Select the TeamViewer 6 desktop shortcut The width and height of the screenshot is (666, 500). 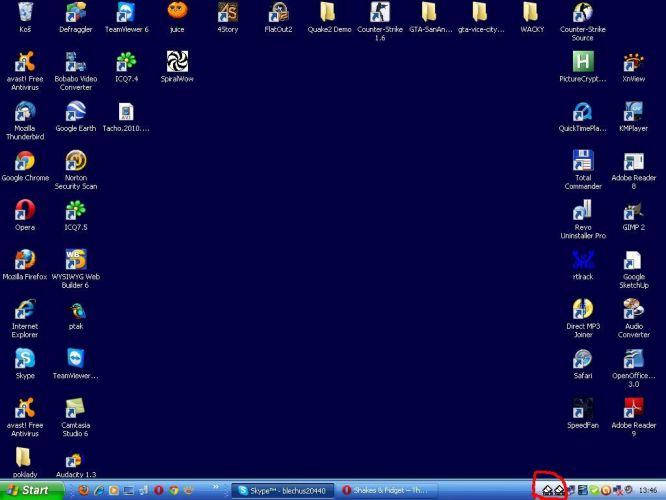click(x=127, y=17)
